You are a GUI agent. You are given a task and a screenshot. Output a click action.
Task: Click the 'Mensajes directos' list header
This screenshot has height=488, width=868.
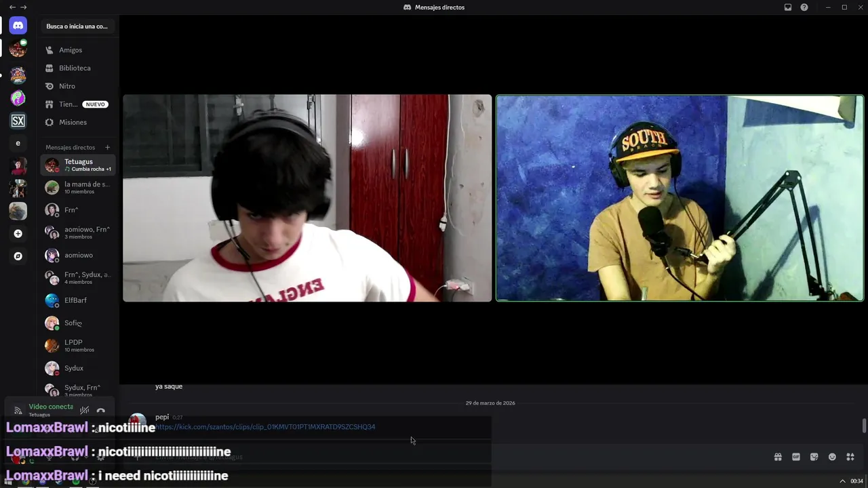click(71, 147)
